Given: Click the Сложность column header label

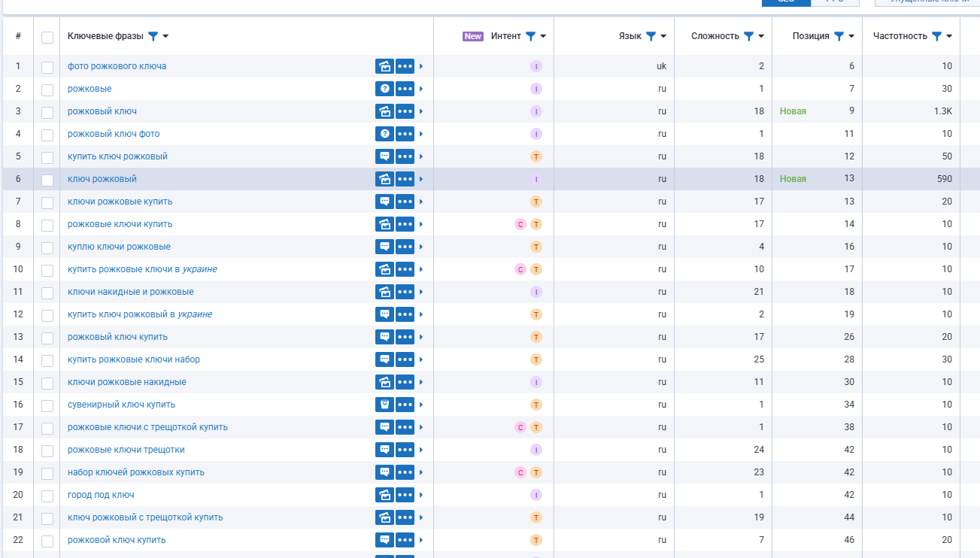Looking at the screenshot, I should 715,36.
